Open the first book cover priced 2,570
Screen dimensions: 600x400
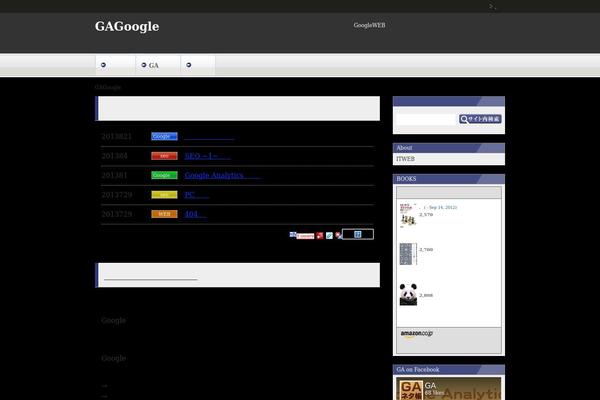(x=408, y=215)
